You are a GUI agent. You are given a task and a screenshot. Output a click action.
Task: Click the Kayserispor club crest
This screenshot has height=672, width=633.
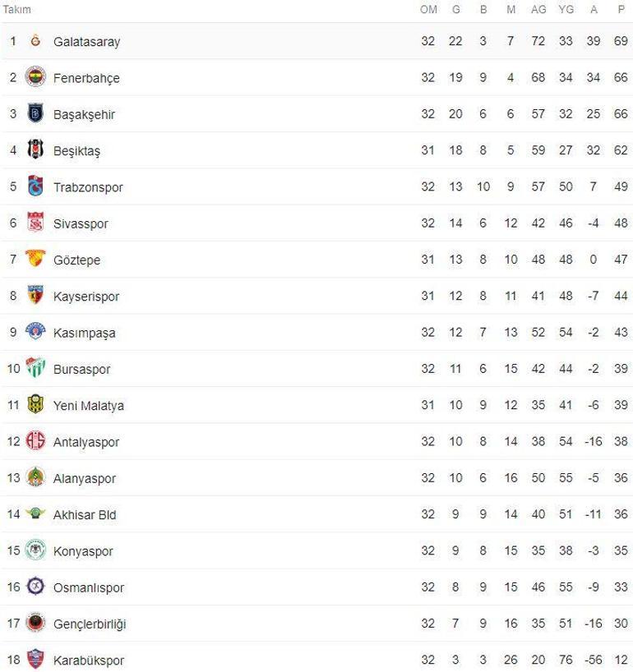tap(35, 296)
